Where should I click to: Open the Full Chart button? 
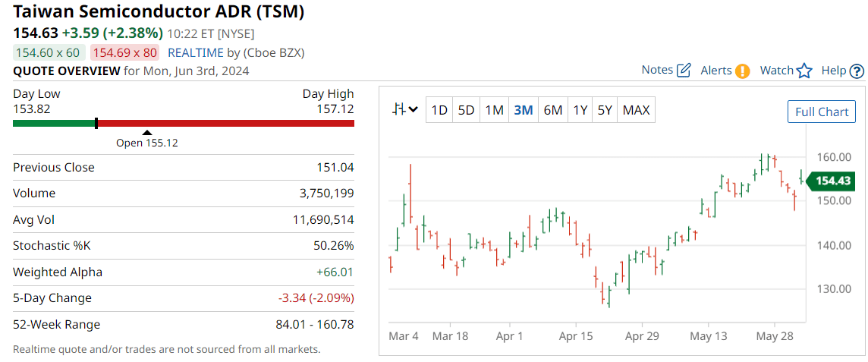tap(822, 112)
